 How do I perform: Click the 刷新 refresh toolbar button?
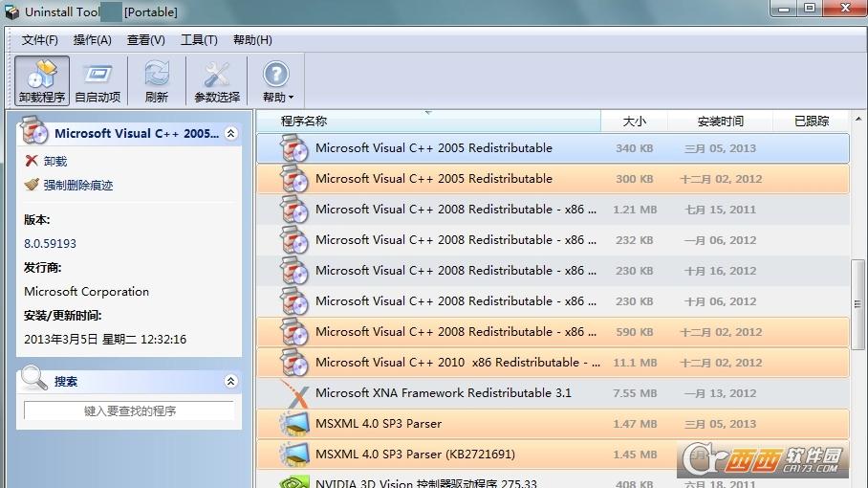coord(157,81)
